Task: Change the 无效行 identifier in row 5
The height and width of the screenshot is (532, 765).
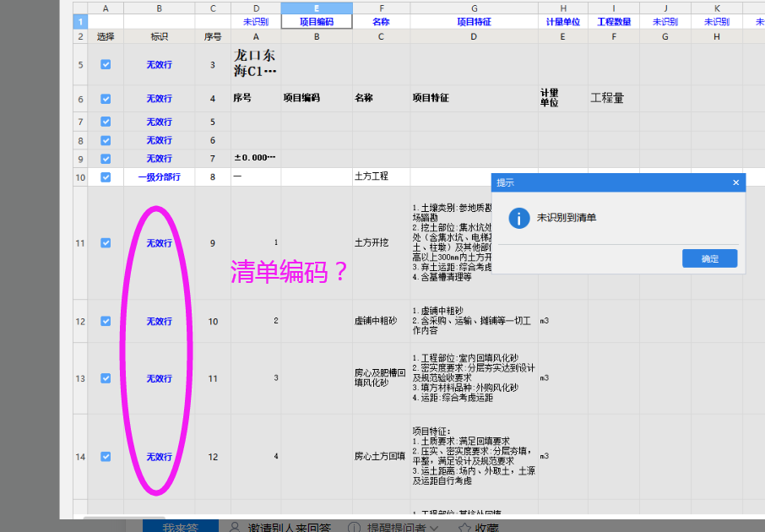Action: tap(159, 64)
